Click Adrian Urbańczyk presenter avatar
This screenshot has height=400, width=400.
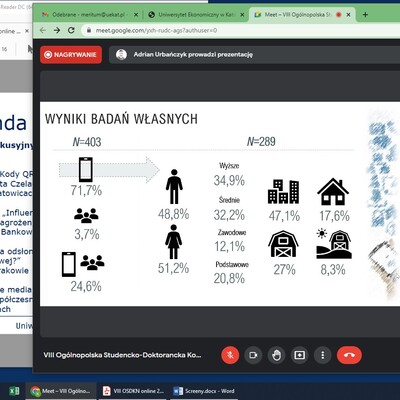(x=121, y=55)
